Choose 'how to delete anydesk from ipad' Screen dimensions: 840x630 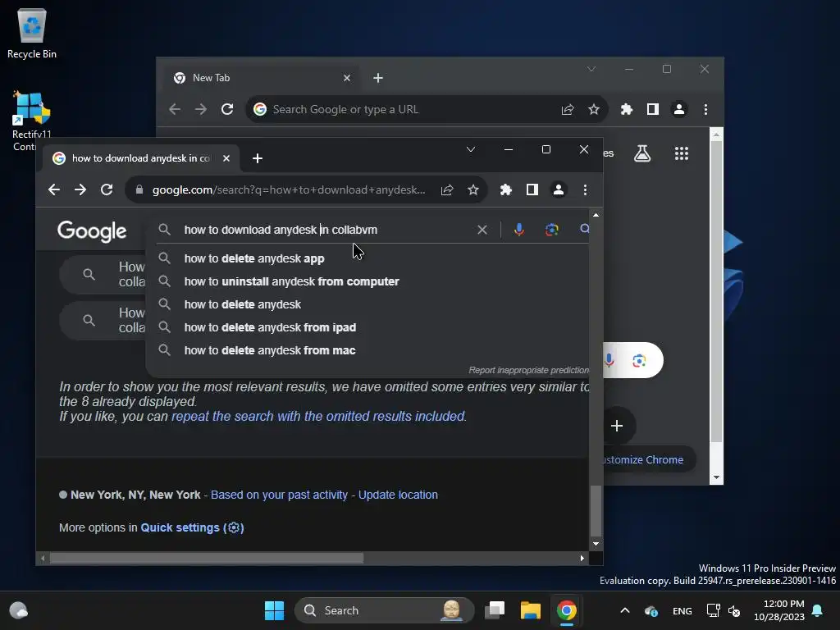click(367, 327)
